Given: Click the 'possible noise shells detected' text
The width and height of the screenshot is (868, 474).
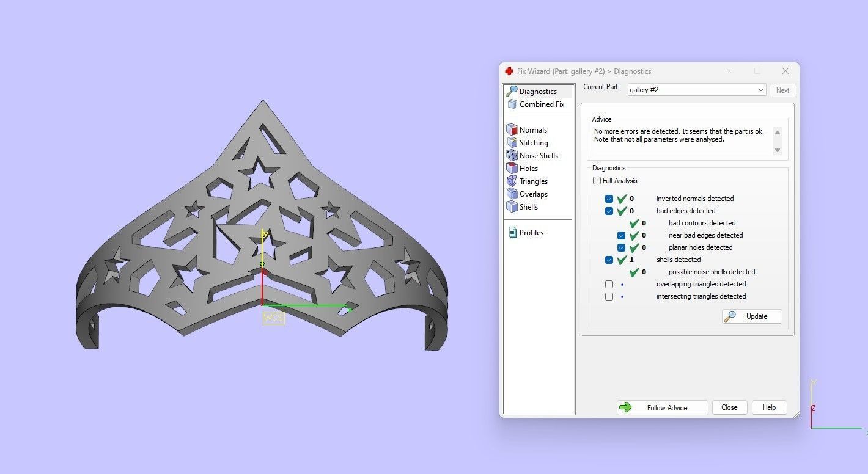Looking at the screenshot, I should pos(712,272).
